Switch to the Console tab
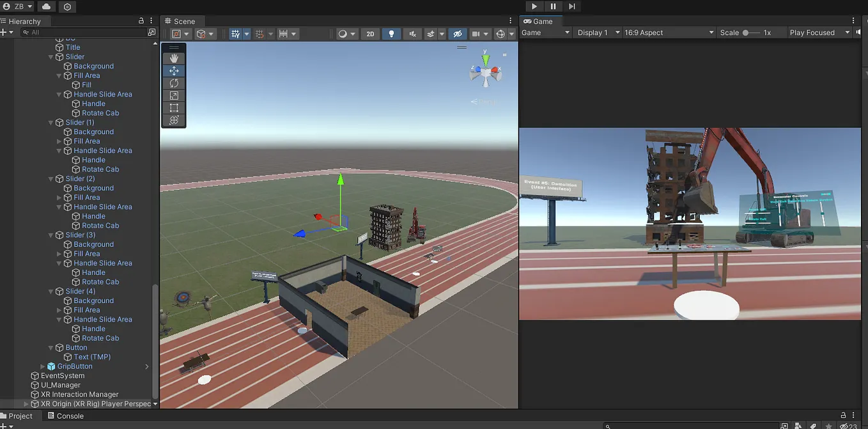 [66, 416]
